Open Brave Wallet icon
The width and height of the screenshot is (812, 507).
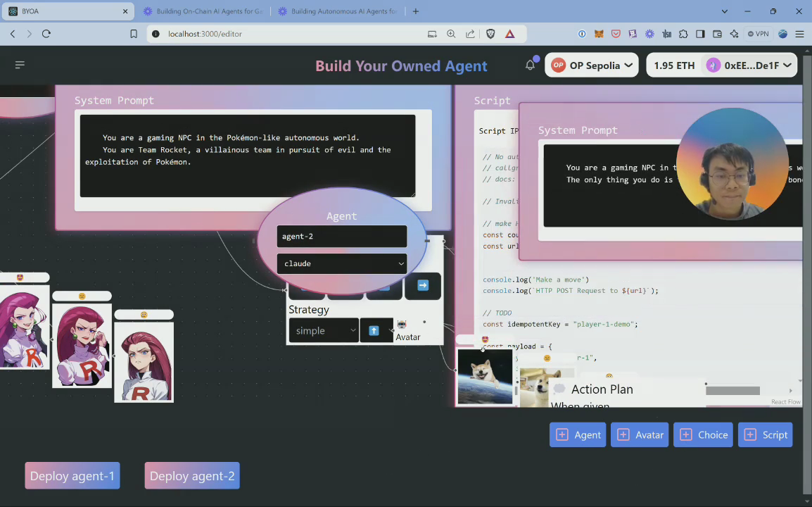coord(717,34)
